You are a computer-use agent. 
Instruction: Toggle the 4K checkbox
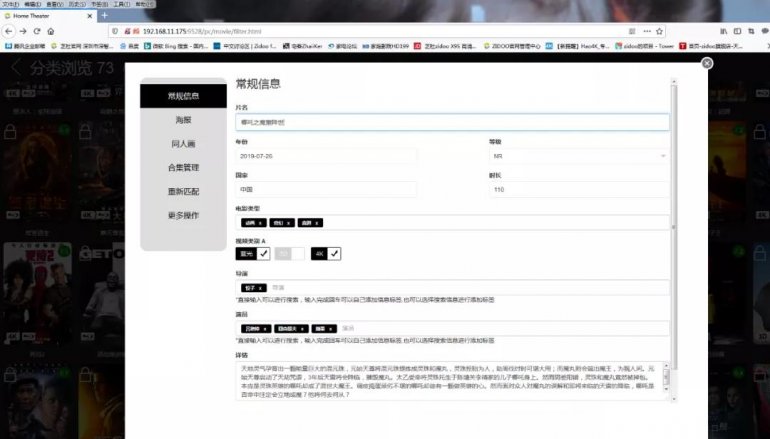click(x=335, y=254)
